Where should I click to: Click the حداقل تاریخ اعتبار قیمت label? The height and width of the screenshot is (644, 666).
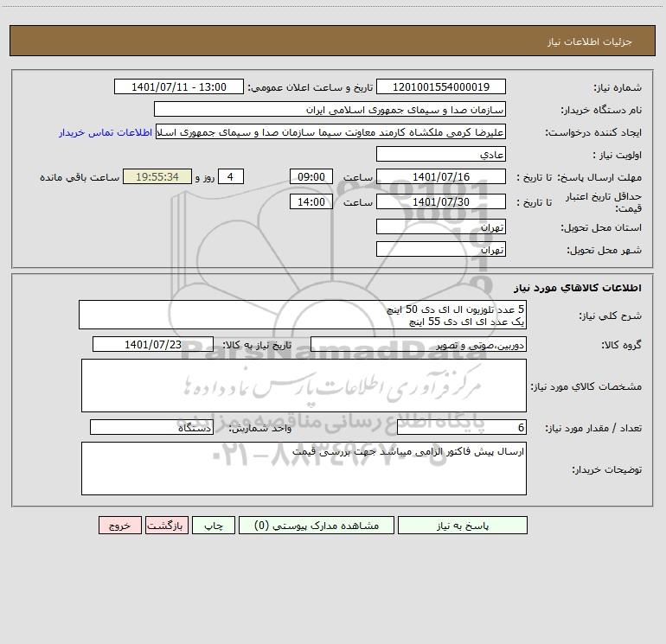click(x=604, y=202)
